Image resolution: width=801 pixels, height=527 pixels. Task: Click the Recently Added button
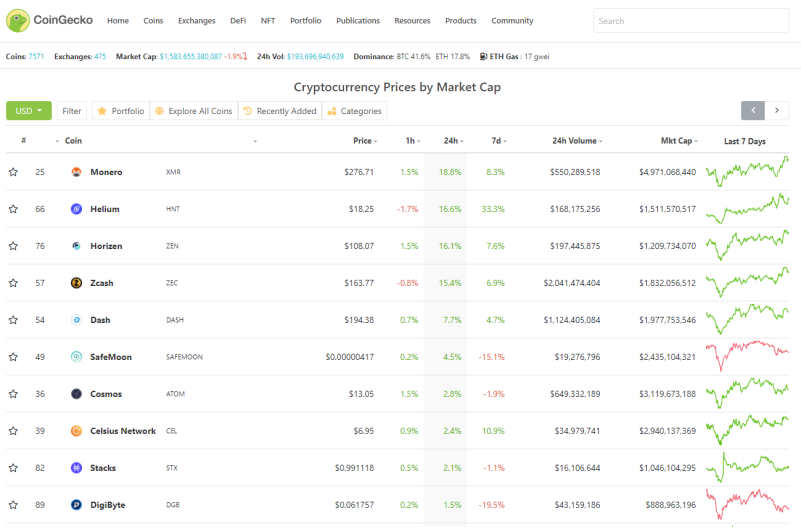pos(280,111)
